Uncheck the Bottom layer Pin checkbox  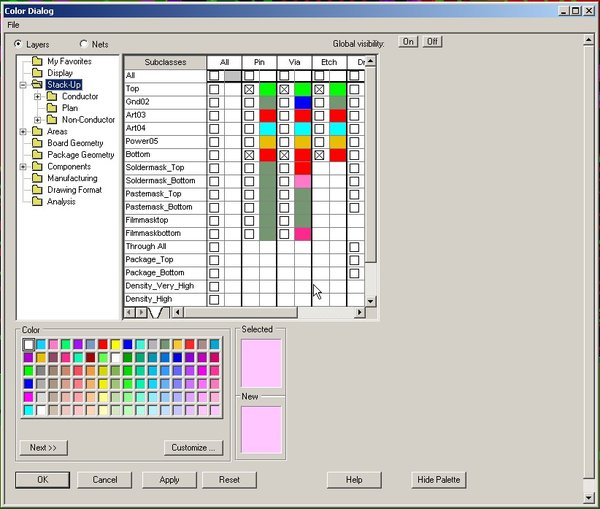coord(249,155)
